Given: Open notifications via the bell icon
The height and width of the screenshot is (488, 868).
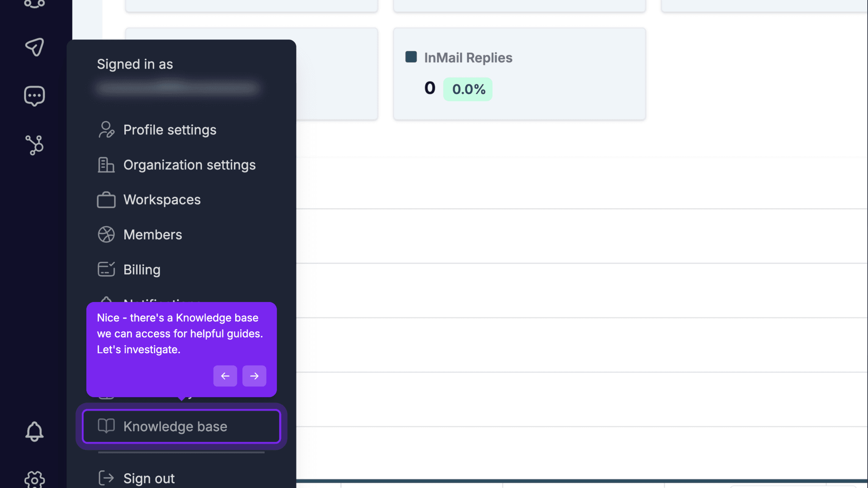Looking at the screenshot, I should [35, 432].
